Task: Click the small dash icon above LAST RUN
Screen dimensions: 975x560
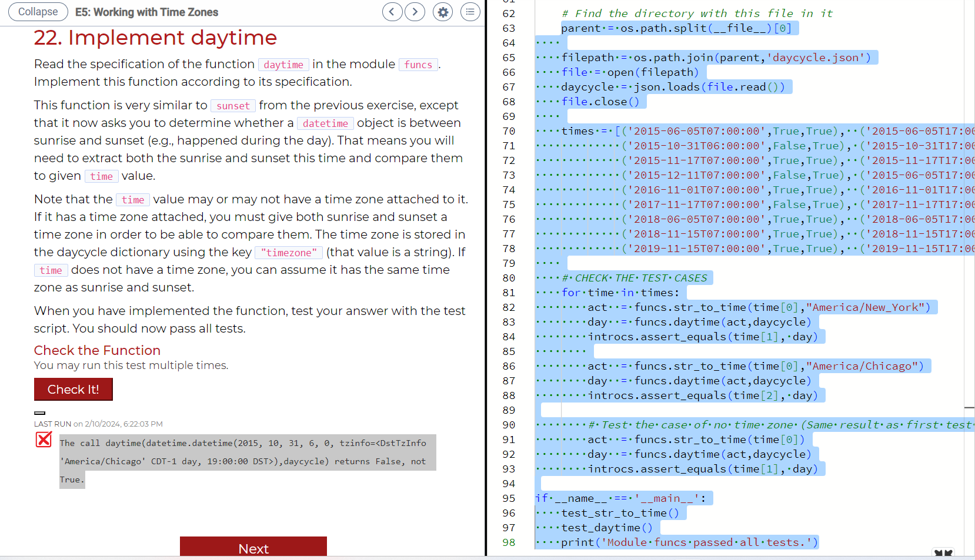Action: 40,413
